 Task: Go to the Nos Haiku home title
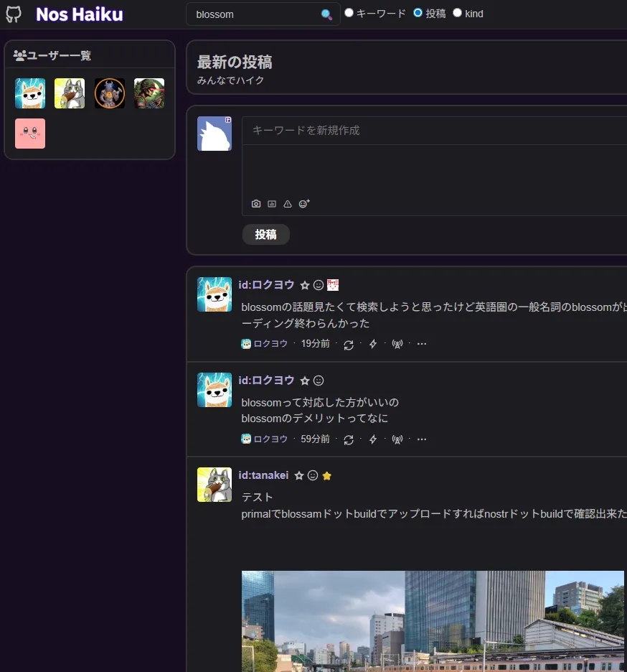click(79, 14)
